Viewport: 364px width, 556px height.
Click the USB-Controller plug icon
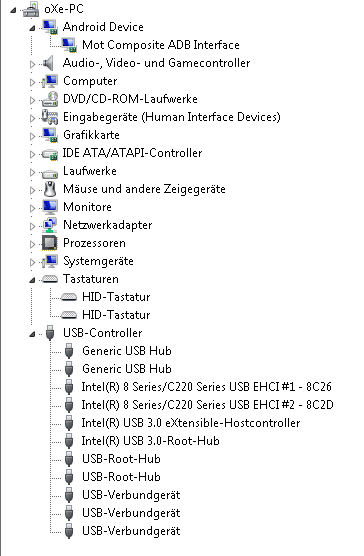click(50, 333)
